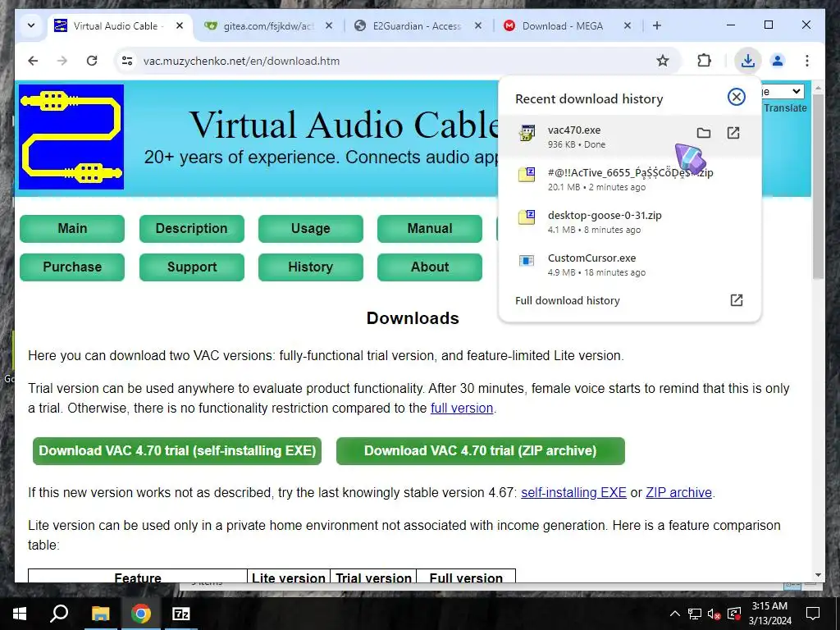Open 7-Zip from the taskbar
Image resolution: width=840 pixels, height=630 pixels.
coord(181,614)
